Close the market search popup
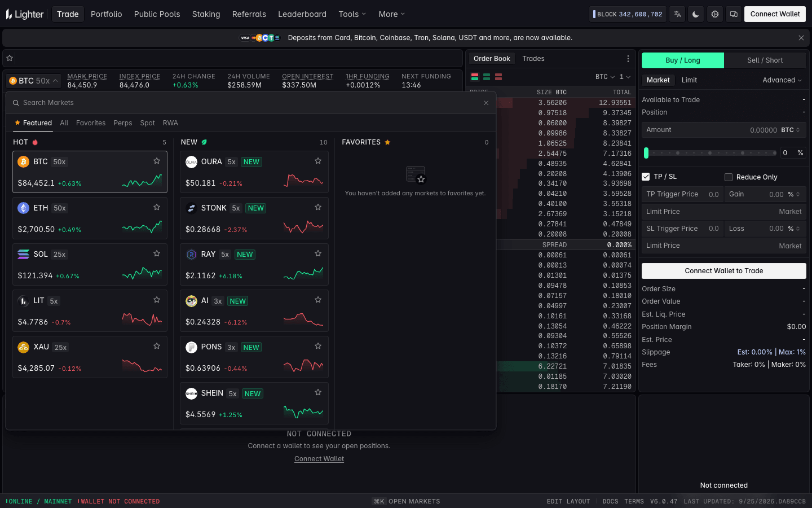Screen dimensions: 812x508 click(486, 103)
